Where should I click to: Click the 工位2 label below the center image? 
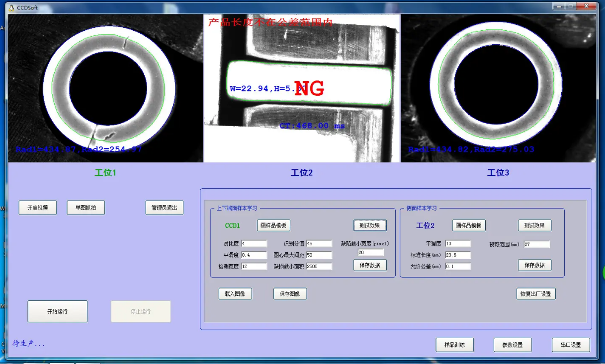[x=302, y=173]
